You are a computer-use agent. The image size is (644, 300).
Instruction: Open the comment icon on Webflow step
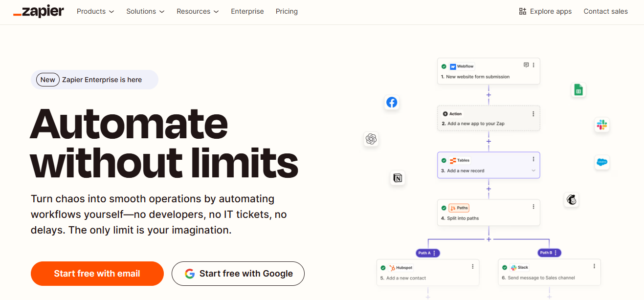pyautogui.click(x=526, y=65)
